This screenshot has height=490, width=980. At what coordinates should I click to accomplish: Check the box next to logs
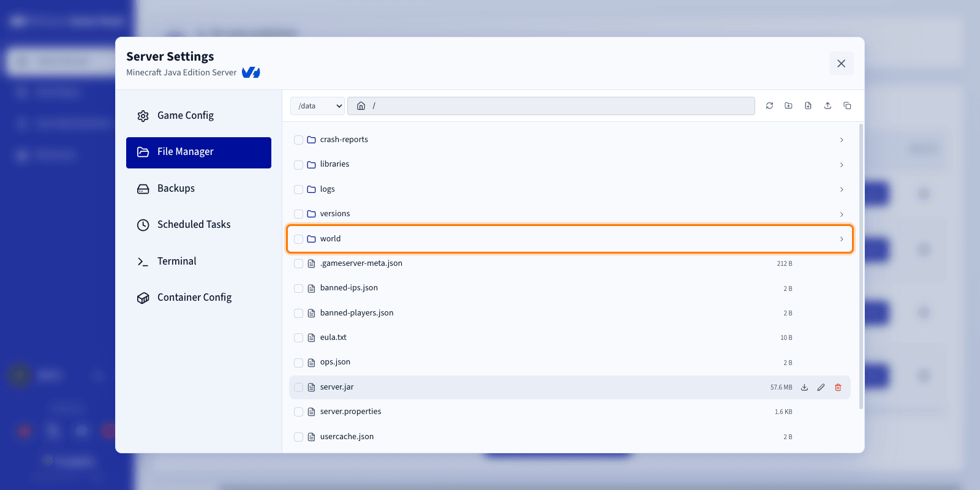[x=298, y=189]
